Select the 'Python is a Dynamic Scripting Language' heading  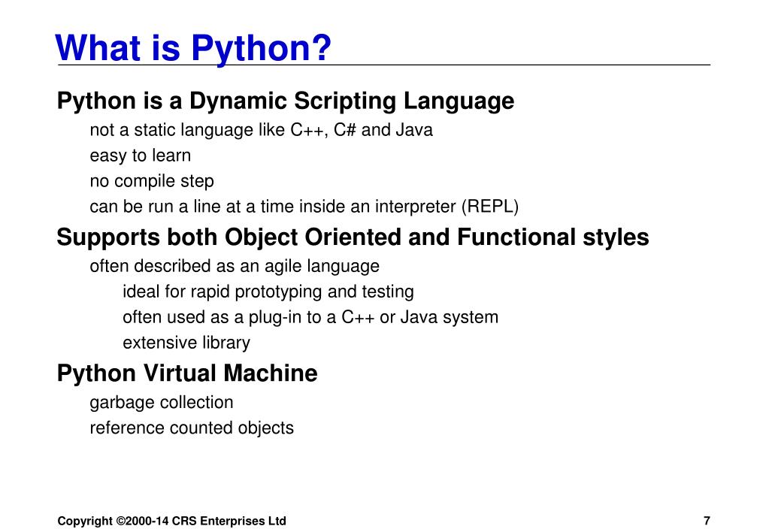click(x=286, y=101)
